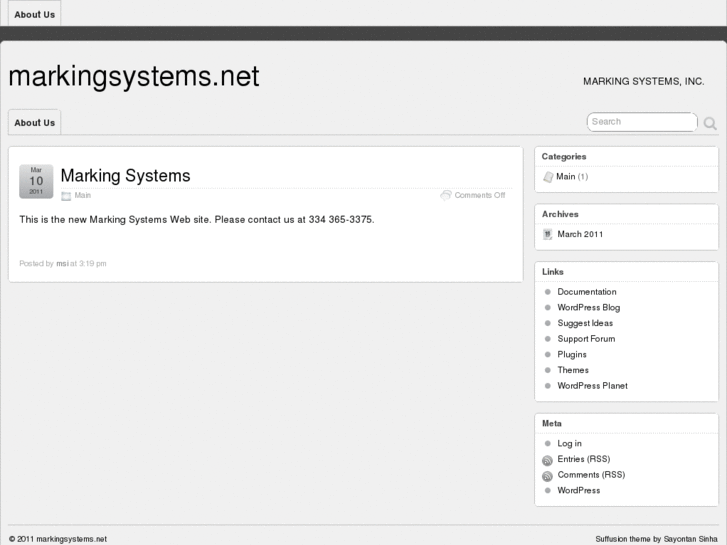
Task: Open the Plugins link
Action: coord(572,354)
